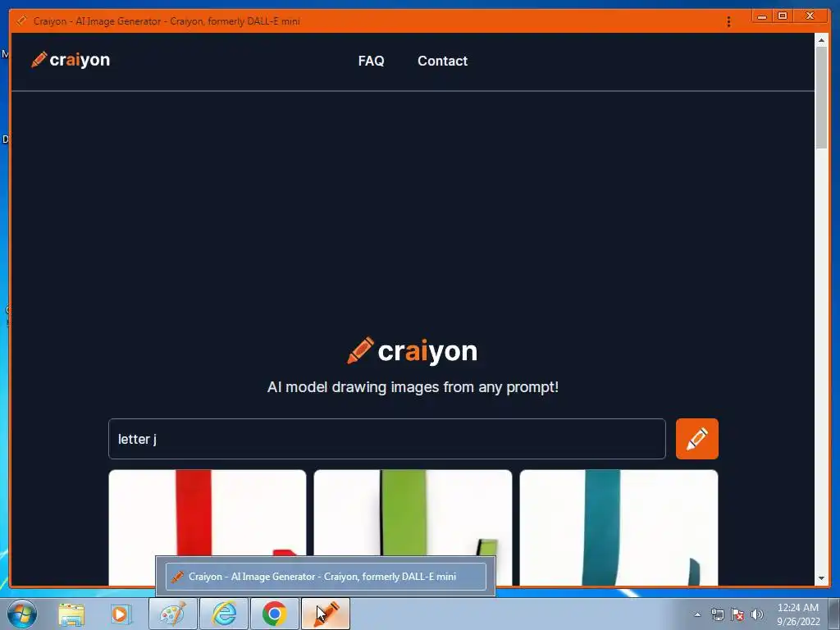This screenshot has height=630, width=840.
Task: Open the teal letter J generated image
Action: point(619,527)
